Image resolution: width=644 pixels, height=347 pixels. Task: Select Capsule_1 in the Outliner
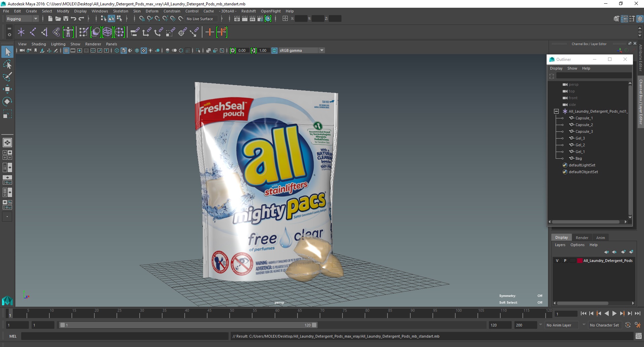(x=584, y=118)
